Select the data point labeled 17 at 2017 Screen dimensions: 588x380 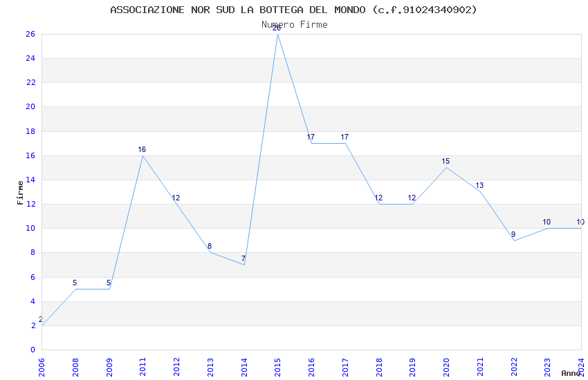point(345,144)
